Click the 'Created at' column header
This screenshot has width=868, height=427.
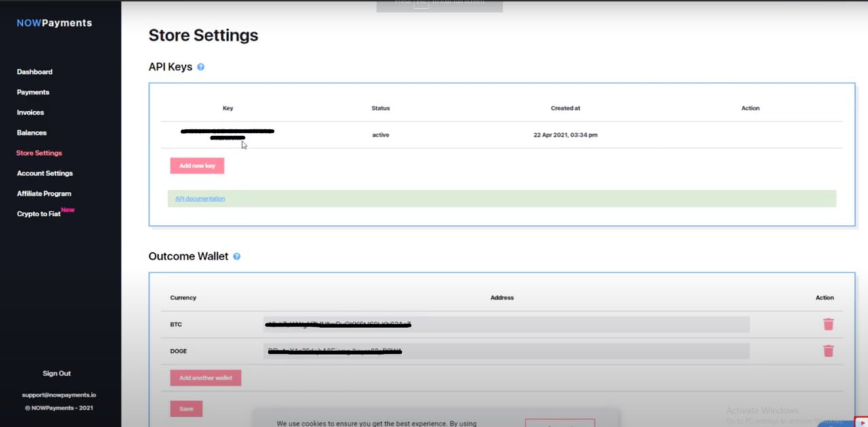point(566,108)
